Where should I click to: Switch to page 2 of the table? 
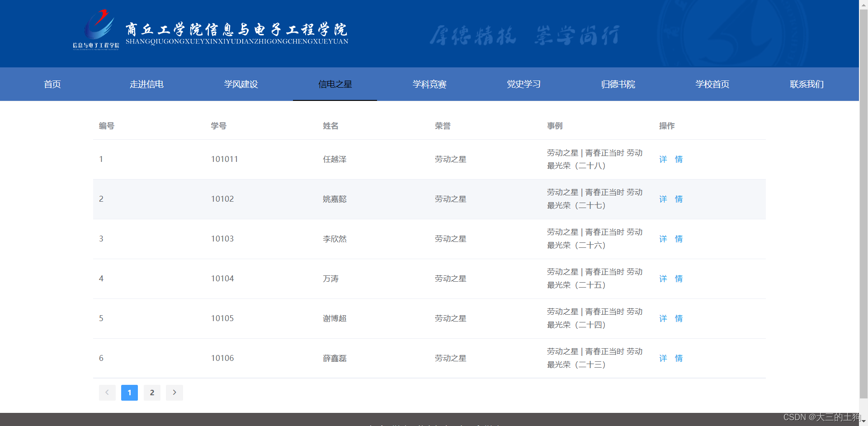point(152,393)
